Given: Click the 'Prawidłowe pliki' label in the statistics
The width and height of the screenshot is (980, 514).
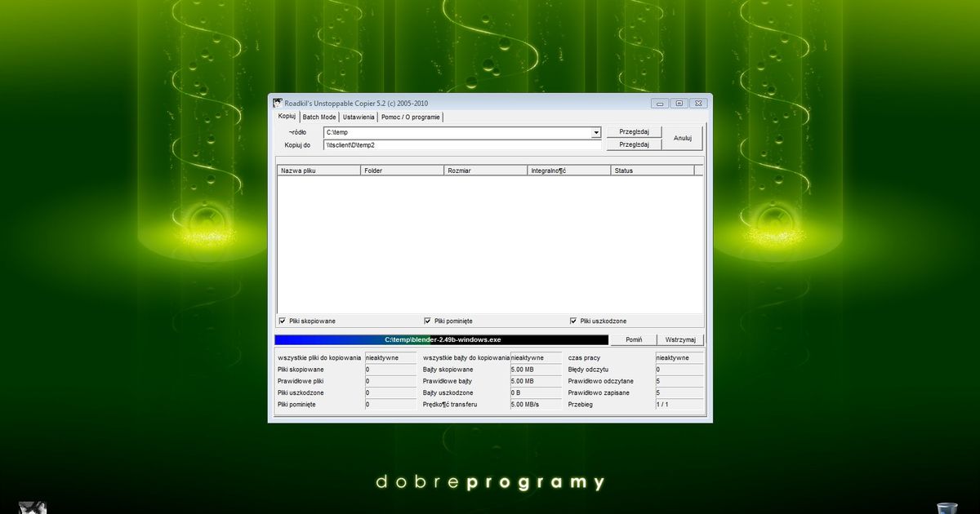Looking at the screenshot, I should tap(301, 381).
